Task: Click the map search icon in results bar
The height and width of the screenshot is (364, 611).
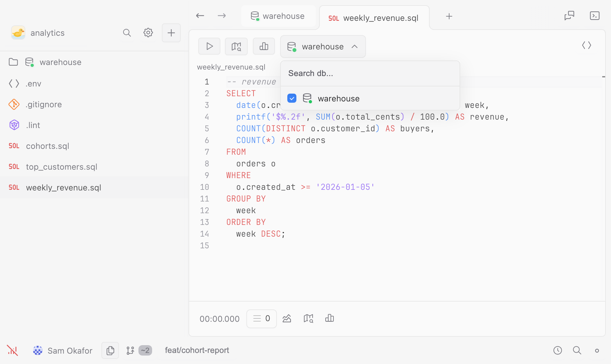Action: click(308, 318)
